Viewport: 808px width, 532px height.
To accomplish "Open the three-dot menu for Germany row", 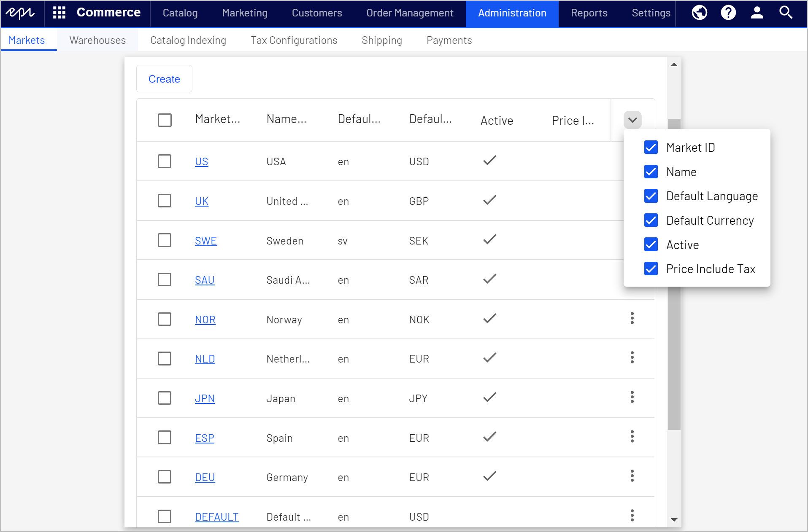I will [x=632, y=476].
